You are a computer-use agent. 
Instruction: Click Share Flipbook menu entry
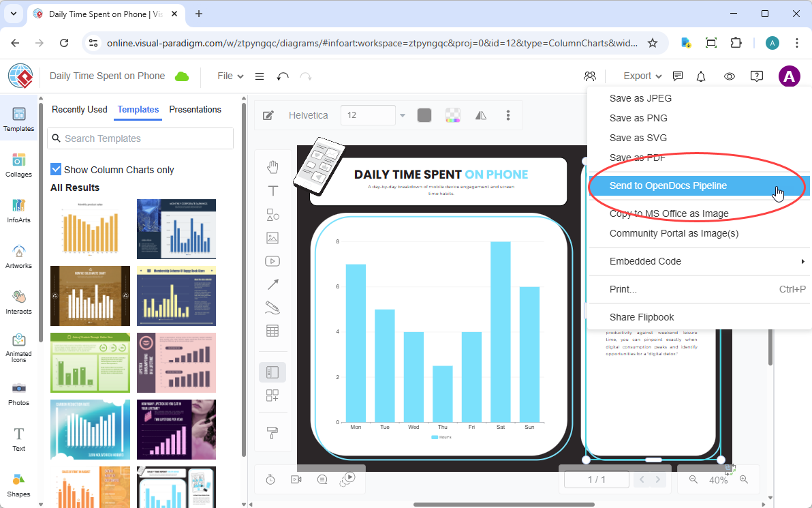[641, 317]
